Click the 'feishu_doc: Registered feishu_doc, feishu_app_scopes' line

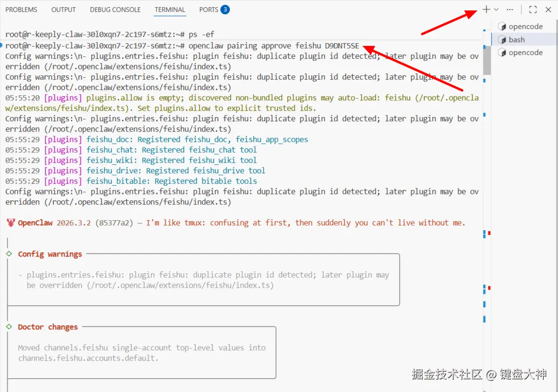(x=197, y=140)
